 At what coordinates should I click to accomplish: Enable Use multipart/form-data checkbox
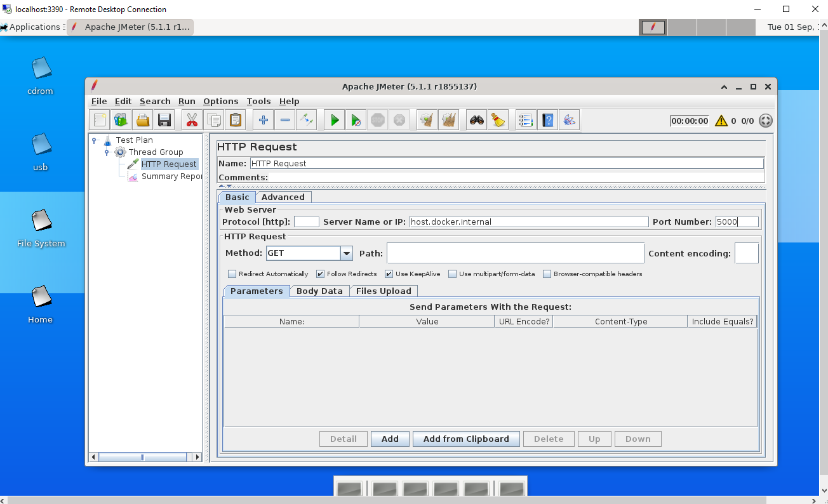tap(452, 274)
